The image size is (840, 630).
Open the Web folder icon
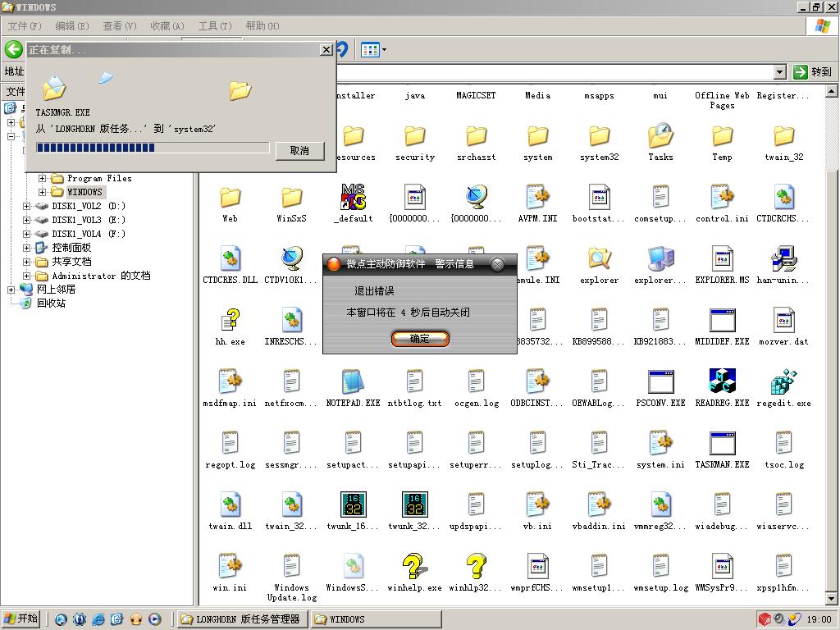[230, 198]
